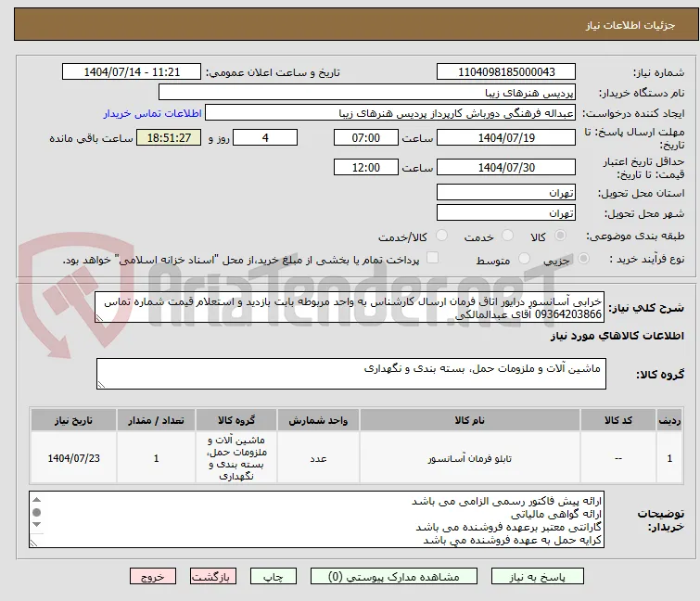Screen dimensions: 700x601
Task: Click the اطلاعات کالاهای مورد نیاز heading
Action: click(x=617, y=336)
